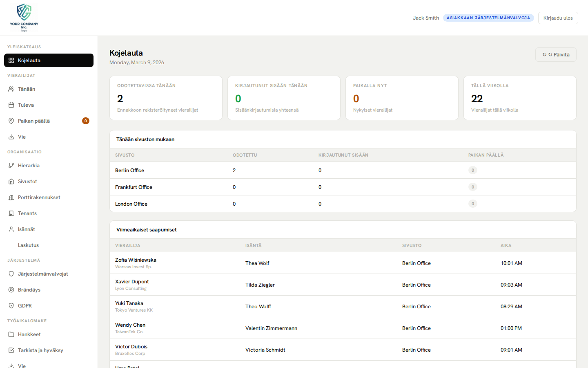Select the Sivustot building icon
Screen dimensions: 588x368
(11, 181)
